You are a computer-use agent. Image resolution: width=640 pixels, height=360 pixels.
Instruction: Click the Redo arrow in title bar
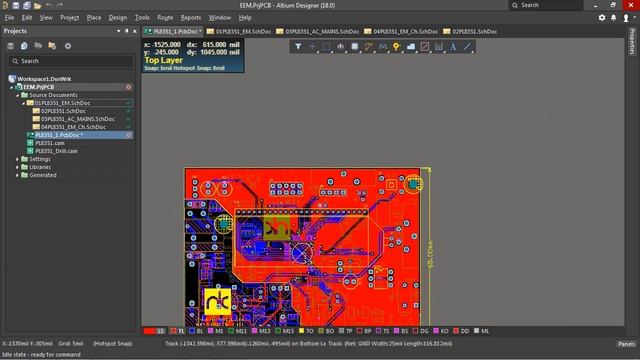(60, 5)
